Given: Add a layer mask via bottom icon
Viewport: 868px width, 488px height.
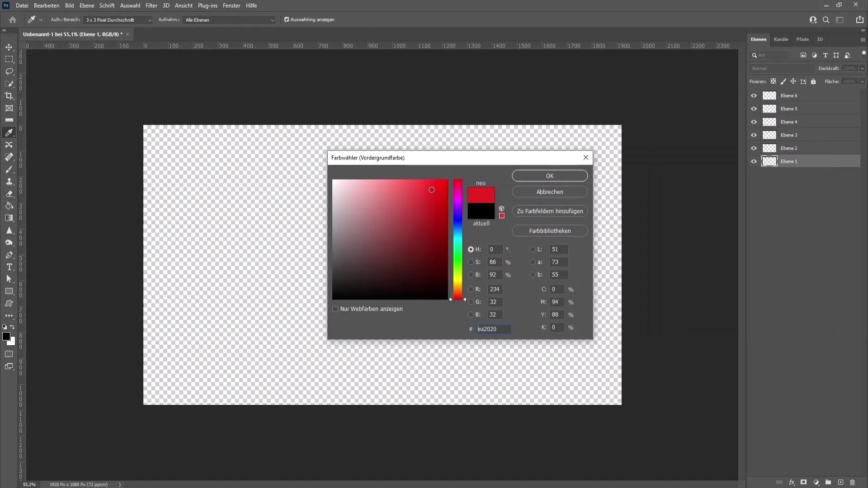Looking at the screenshot, I should [x=803, y=483].
